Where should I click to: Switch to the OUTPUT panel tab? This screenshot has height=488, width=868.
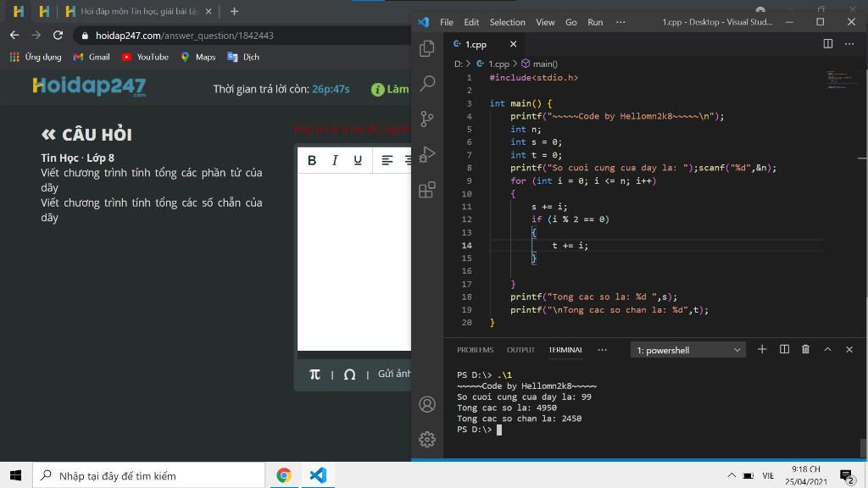[520, 350]
